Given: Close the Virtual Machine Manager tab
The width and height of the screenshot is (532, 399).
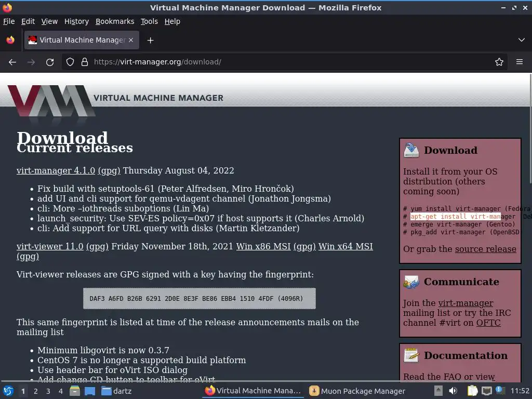Looking at the screenshot, I should tap(131, 40).
